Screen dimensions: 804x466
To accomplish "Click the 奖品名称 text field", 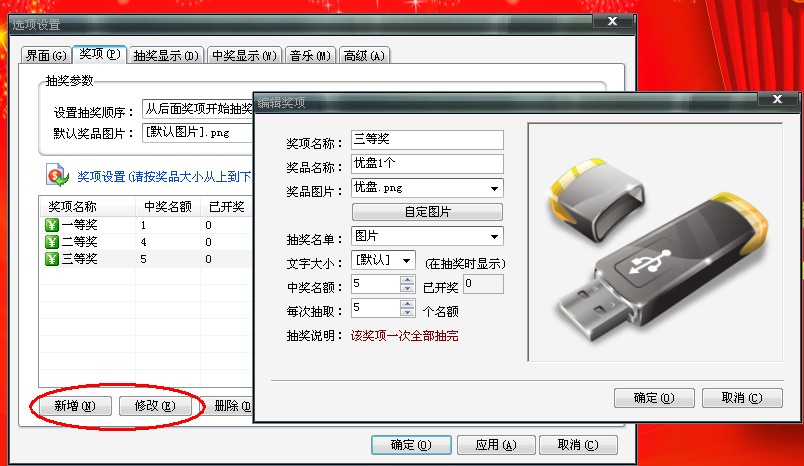I will tap(427, 163).
